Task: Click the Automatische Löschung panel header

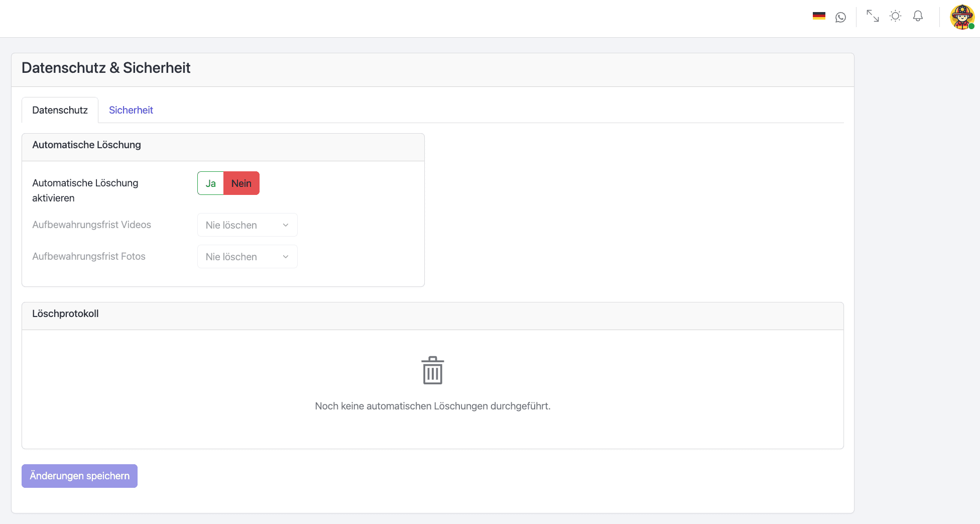Action: point(86,145)
